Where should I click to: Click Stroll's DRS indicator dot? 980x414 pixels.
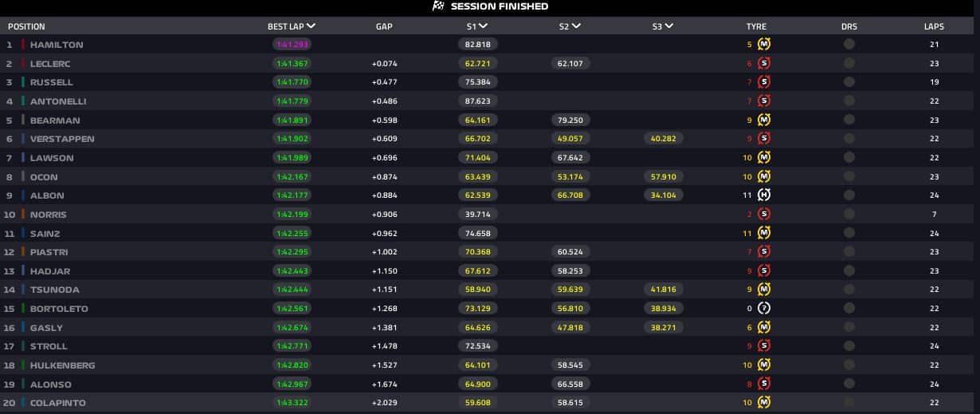pos(849,346)
